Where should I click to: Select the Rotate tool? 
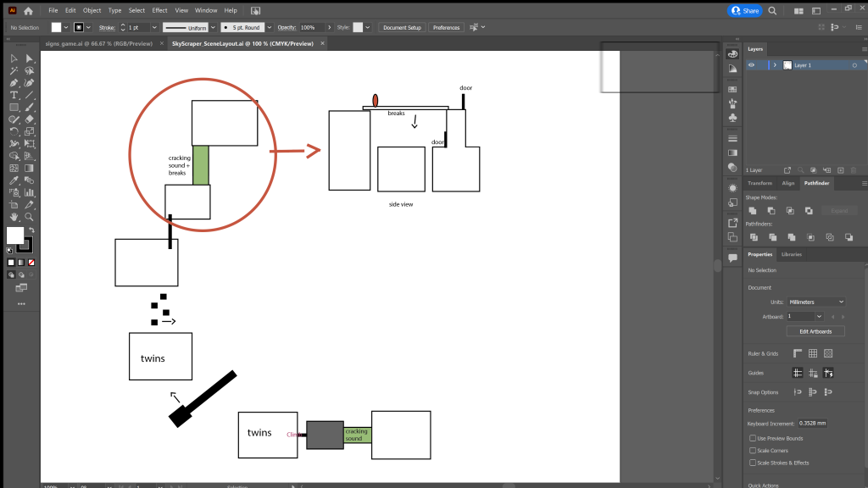coord(14,131)
